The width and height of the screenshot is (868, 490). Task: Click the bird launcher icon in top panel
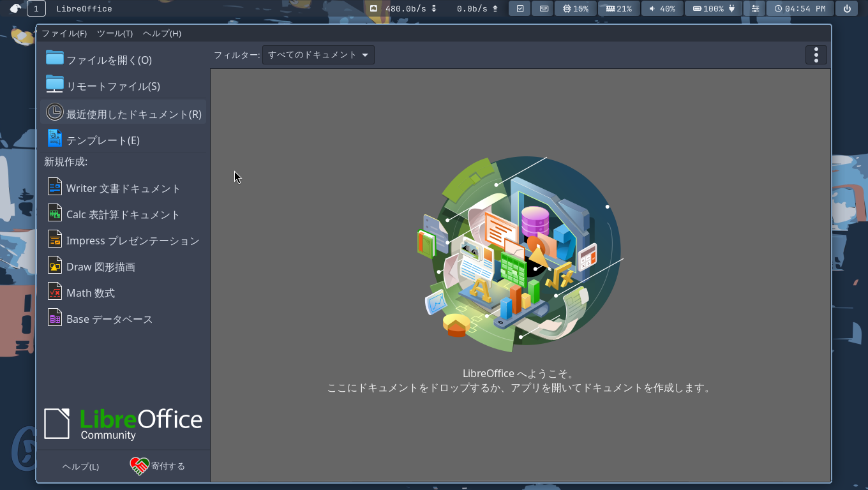[16, 9]
